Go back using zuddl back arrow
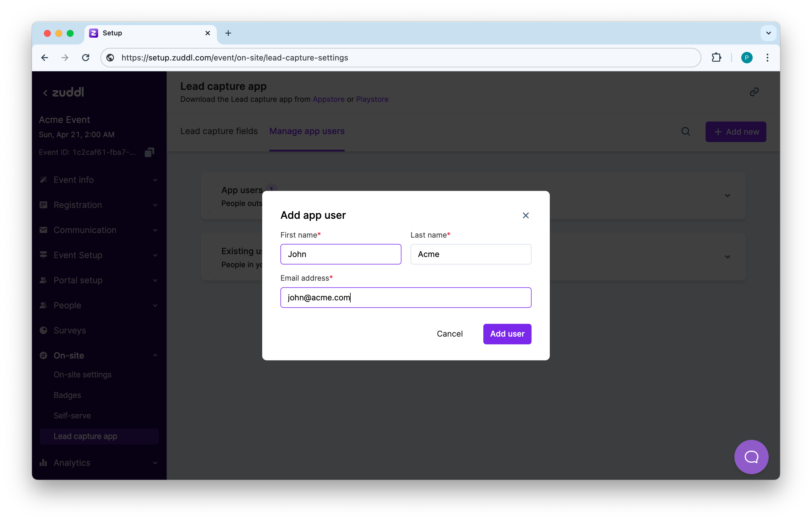The image size is (812, 522). click(x=45, y=92)
